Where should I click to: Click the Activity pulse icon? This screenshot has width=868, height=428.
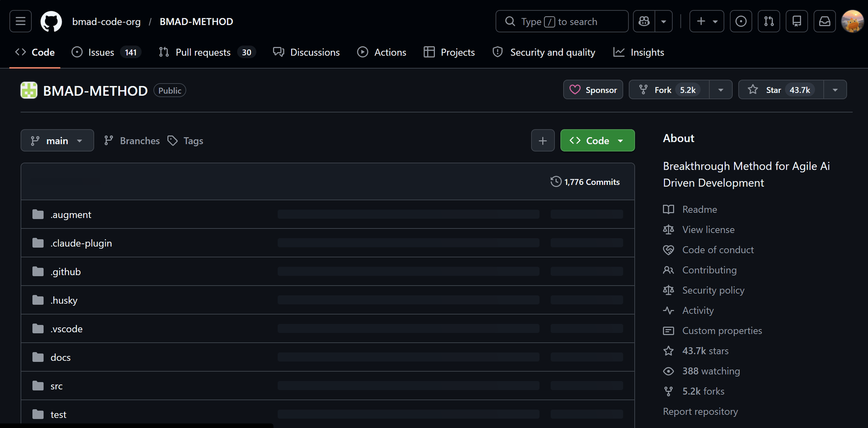coord(668,310)
